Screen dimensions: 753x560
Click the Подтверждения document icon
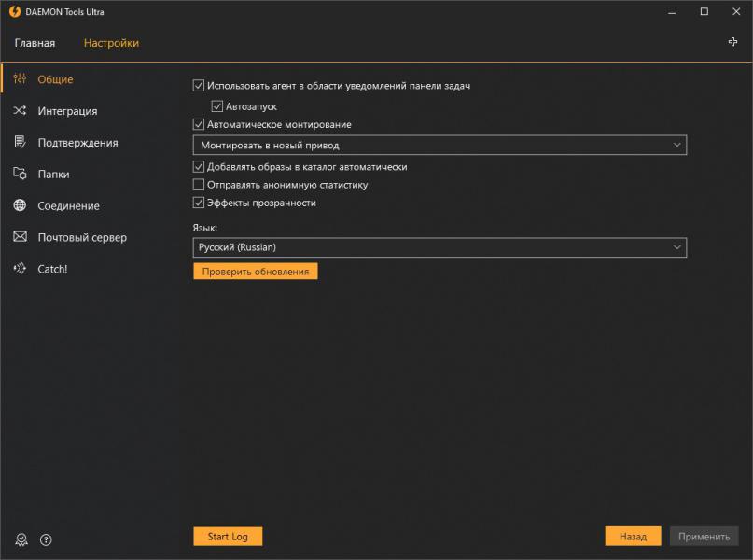pos(20,143)
